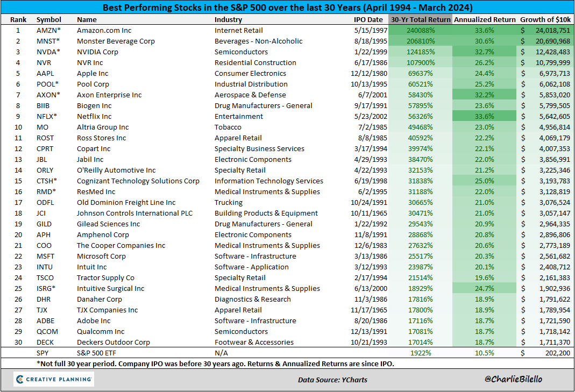Screen dimensions: 575x392
Task: Select the IPO Date column header
Action: [x=368, y=19]
